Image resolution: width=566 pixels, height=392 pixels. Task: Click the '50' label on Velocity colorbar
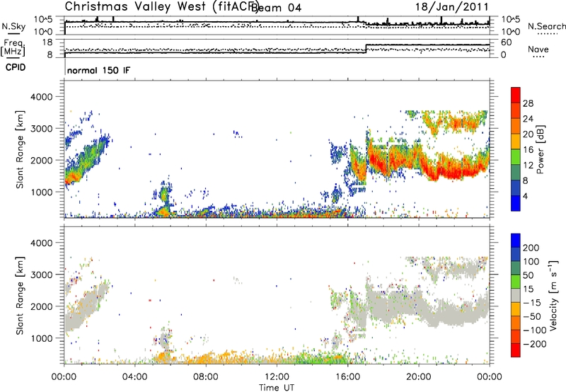click(x=529, y=275)
